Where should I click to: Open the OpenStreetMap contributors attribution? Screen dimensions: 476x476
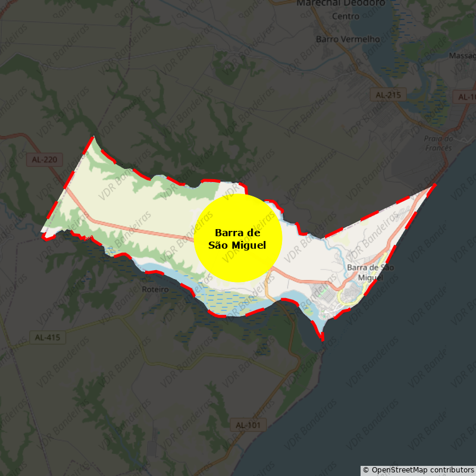[x=422, y=470]
